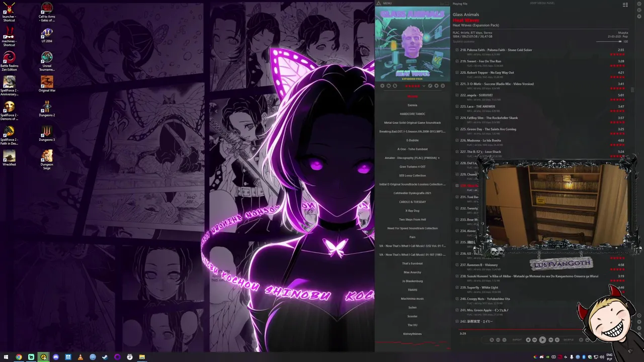Click the last round icon under album art
Screen dimensions: 644x362
click(443, 86)
